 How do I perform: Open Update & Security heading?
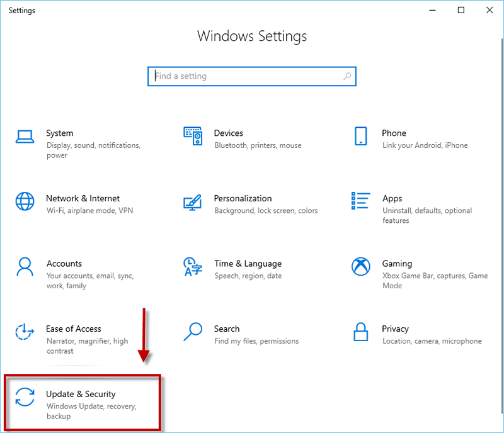point(81,394)
